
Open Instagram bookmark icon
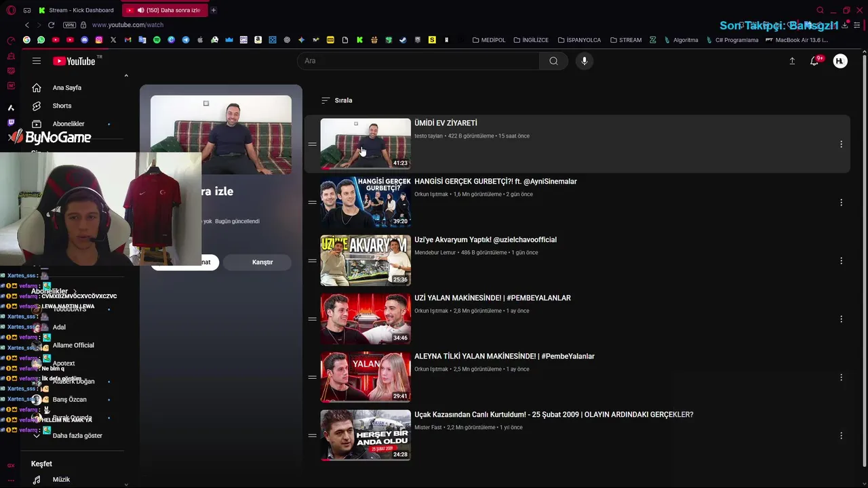(x=99, y=40)
